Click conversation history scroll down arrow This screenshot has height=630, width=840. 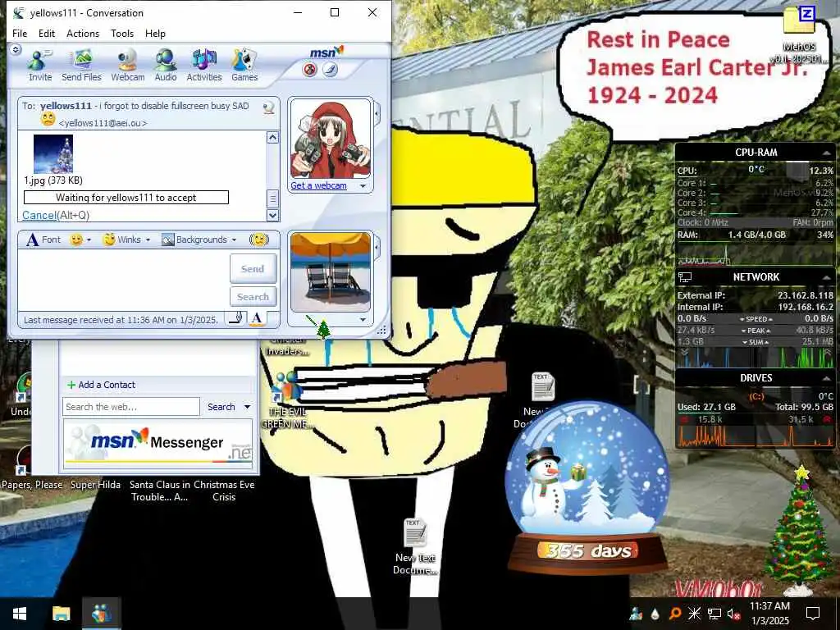[x=272, y=216]
